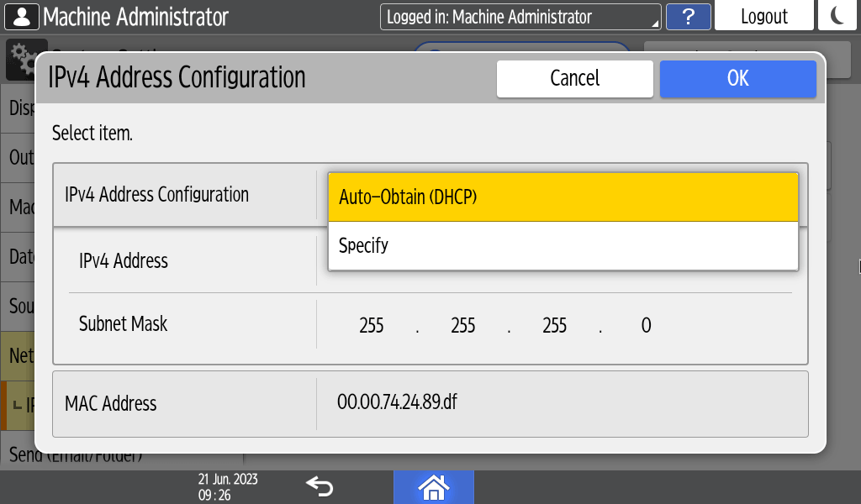The width and height of the screenshot is (861, 504).
Task: Expand the Logged in: Machine Administrator dropdown
Action: [x=520, y=17]
